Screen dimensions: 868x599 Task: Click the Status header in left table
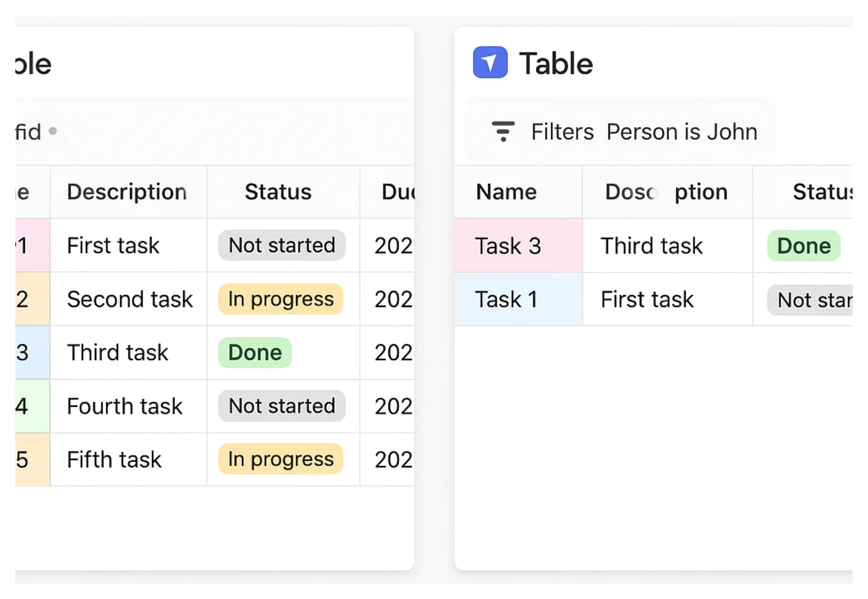point(278,192)
